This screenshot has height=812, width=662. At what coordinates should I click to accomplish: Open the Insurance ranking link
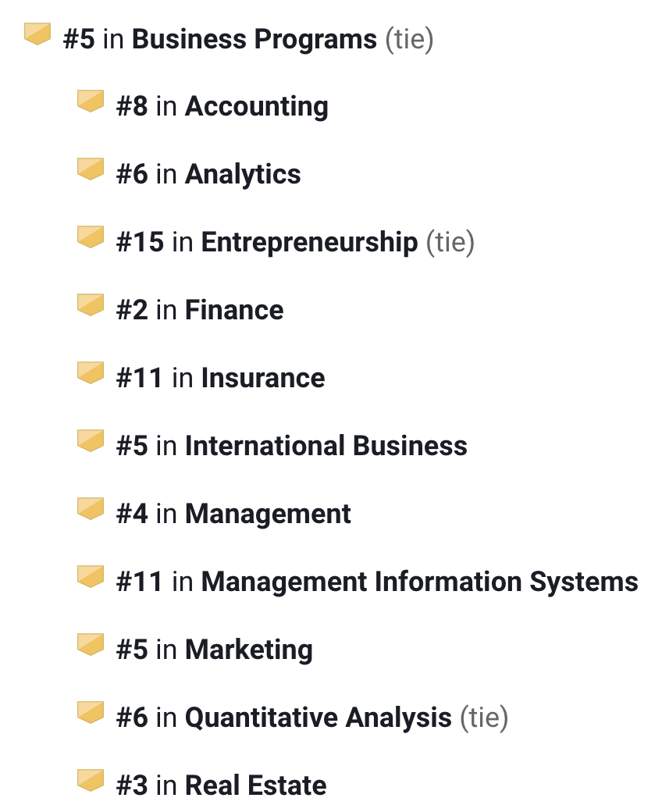pyautogui.click(x=262, y=379)
